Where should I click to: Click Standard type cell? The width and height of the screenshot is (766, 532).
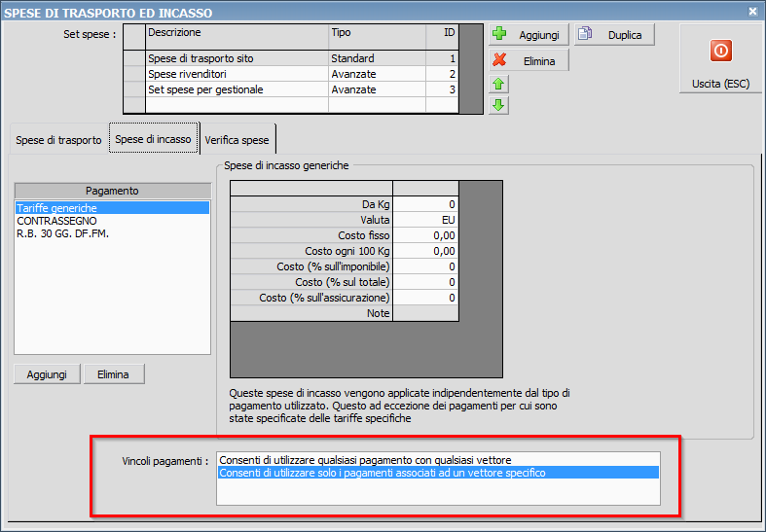(x=377, y=58)
